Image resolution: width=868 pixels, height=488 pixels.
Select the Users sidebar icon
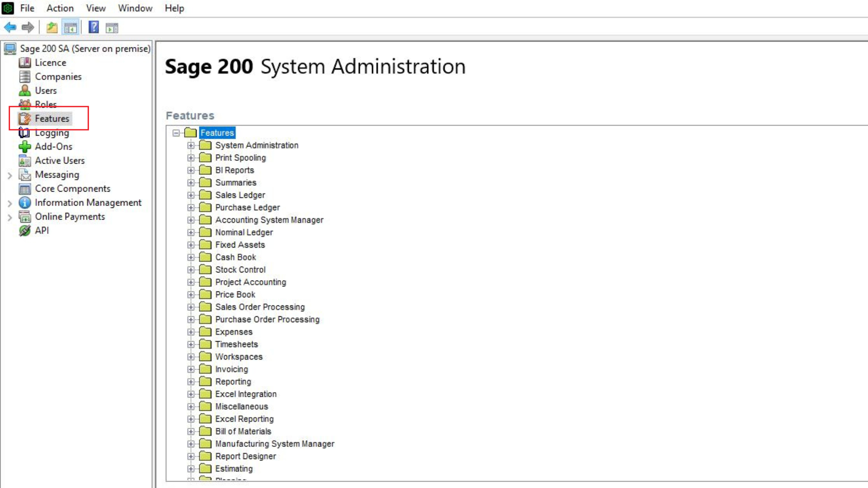tap(46, 90)
